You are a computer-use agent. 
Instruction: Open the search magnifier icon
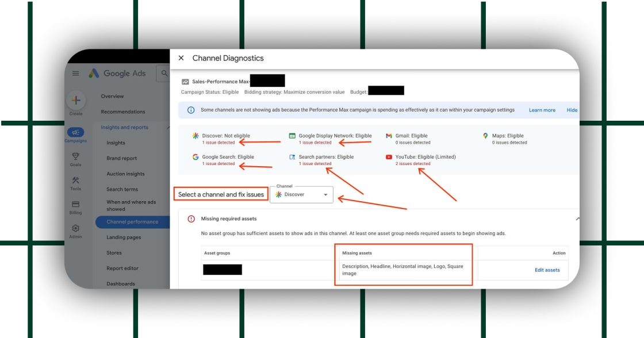point(164,74)
